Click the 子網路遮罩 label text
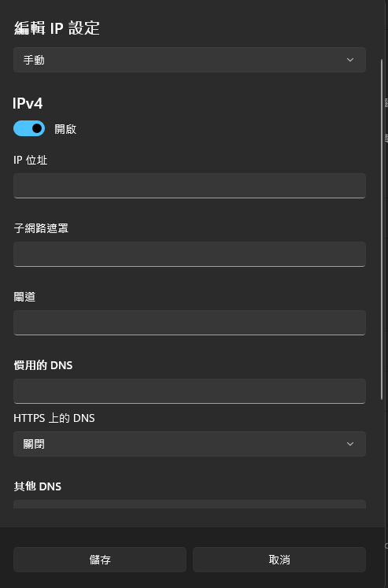Image resolution: width=388 pixels, height=588 pixels. pos(41,228)
